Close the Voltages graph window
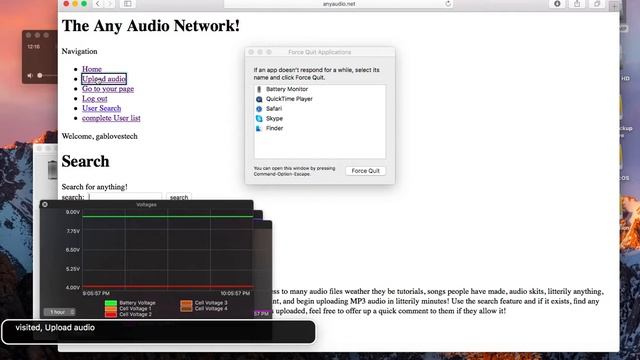The height and width of the screenshot is (360, 640). click(45, 204)
